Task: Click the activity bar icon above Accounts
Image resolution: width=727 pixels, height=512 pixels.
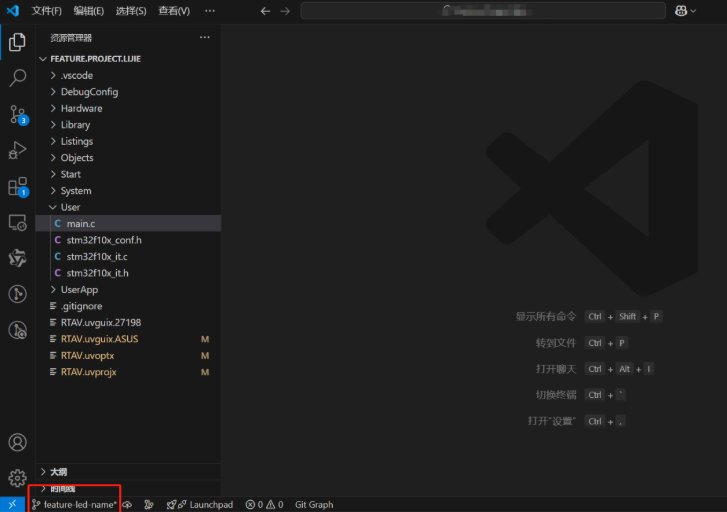Action: (17, 330)
